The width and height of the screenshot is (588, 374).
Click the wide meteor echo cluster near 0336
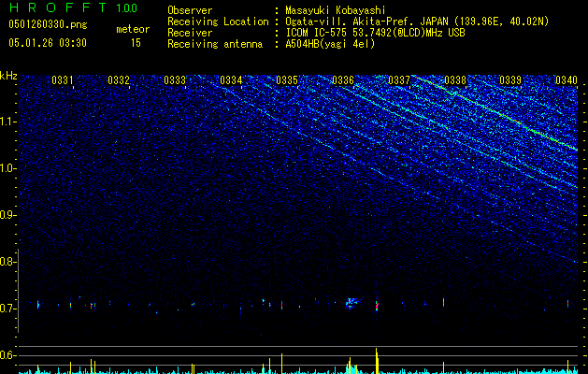(351, 304)
